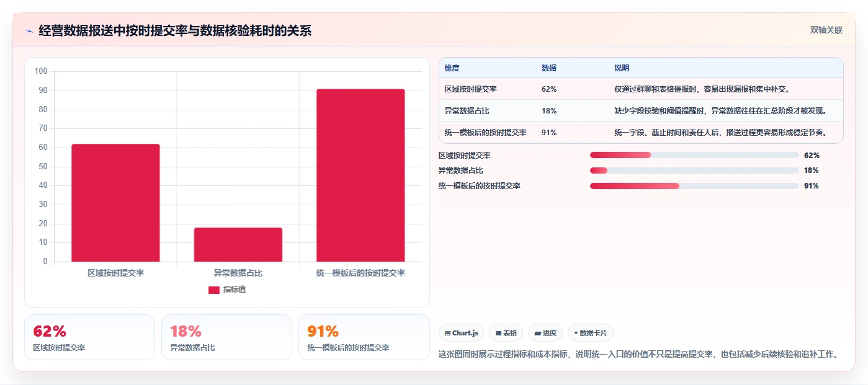Click the Chart.js tag chip

pyautogui.click(x=462, y=333)
